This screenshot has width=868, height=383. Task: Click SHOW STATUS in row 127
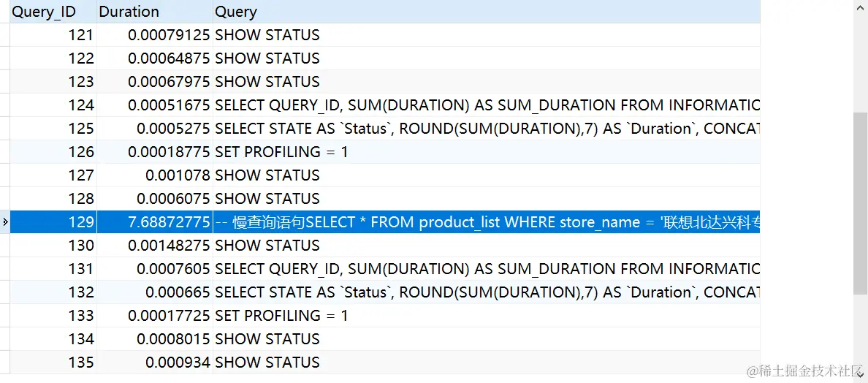pos(267,175)
